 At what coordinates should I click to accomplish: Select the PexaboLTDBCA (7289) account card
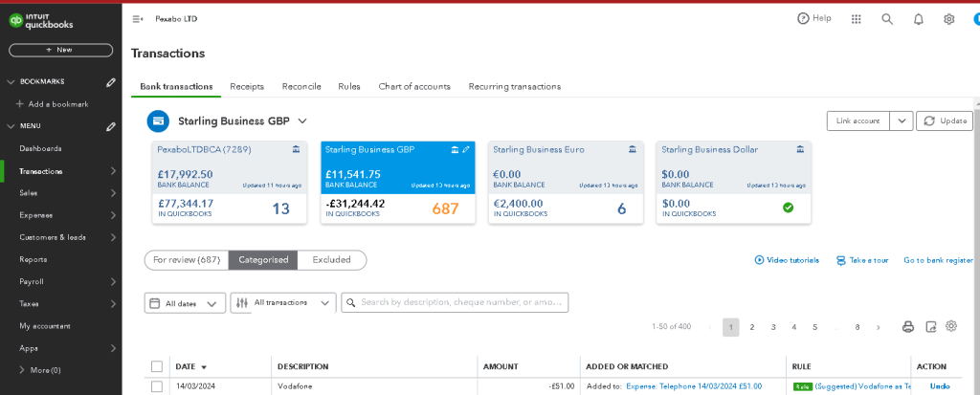click(x=230, y=183)
